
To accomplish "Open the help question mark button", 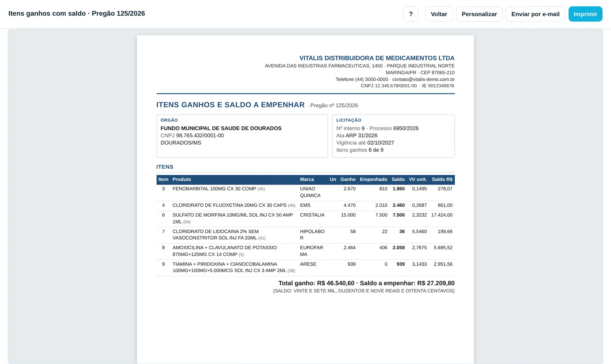I will pos(411,14).
